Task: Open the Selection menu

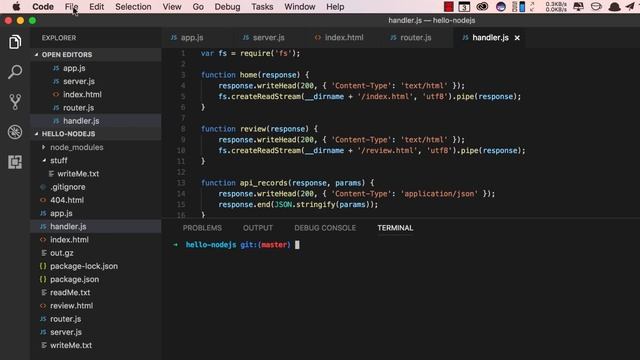Action: [x=133, y=7]
